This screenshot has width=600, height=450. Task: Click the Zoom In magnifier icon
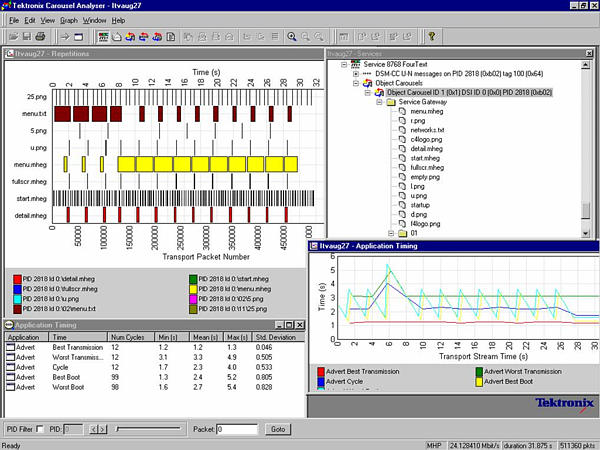point(291,37)
